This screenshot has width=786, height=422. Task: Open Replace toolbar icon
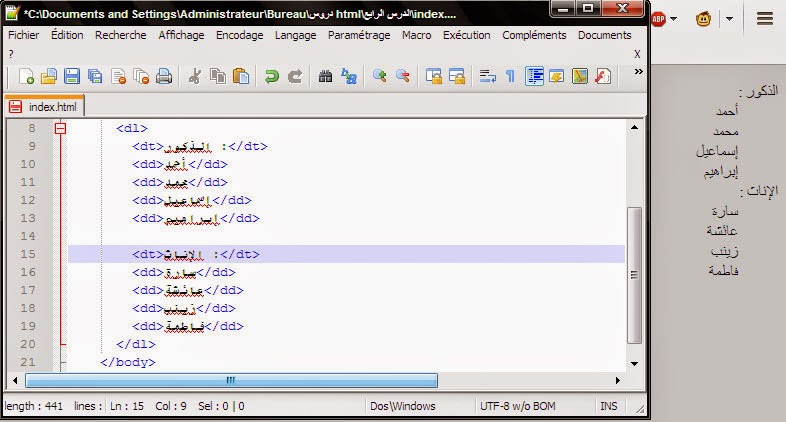[x=348, y=76]
